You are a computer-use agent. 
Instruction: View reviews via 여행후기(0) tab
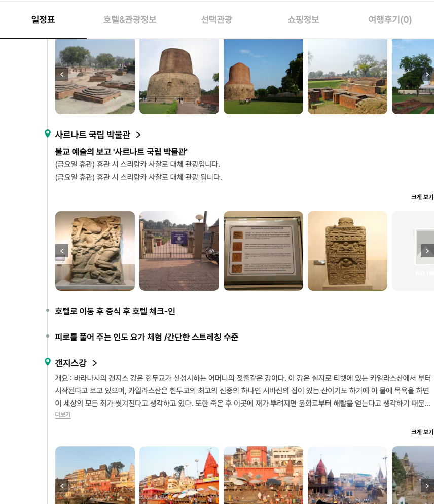click(389, 19)
